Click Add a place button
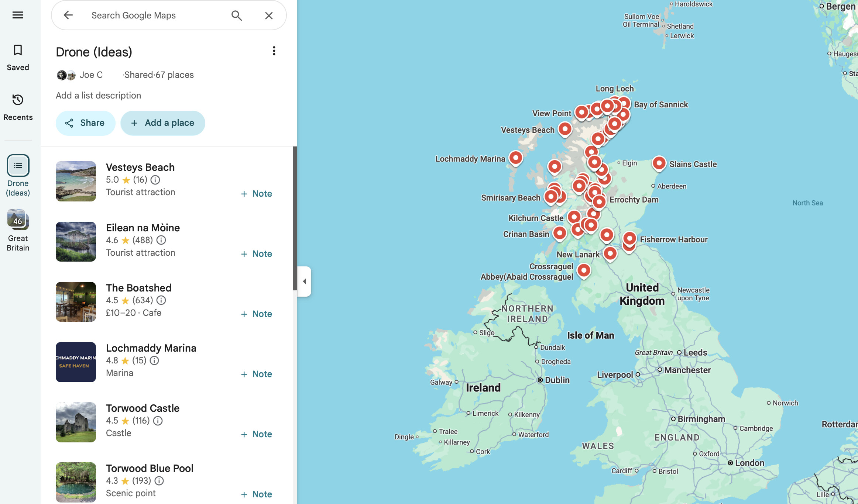Viewport: 858px width, 504px height. point(162,123)
